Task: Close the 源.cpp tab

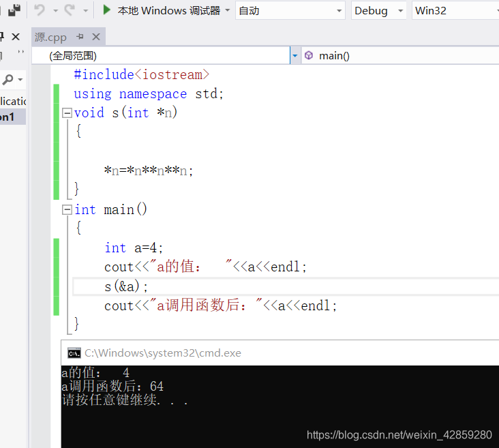Action: [x=96, y=37]
